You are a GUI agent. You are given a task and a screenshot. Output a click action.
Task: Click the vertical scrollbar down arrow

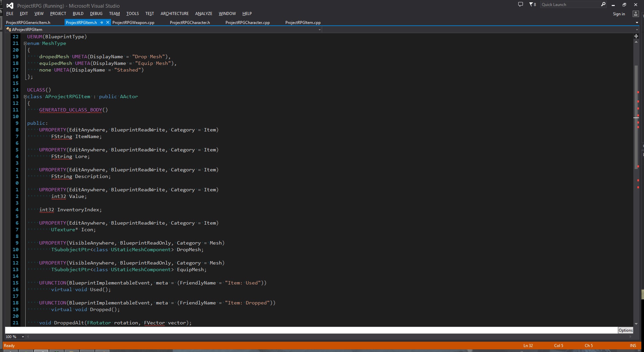tap(636, 323)
